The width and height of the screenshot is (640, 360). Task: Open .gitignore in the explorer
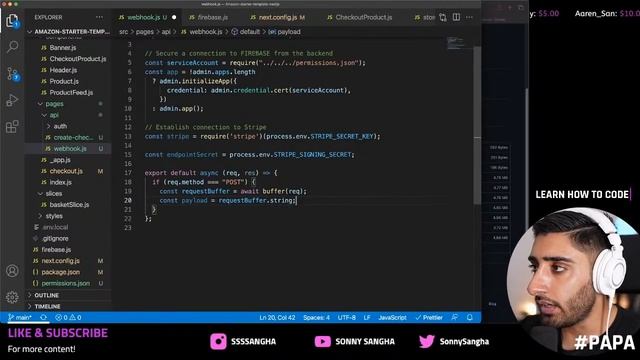[55, 238]
